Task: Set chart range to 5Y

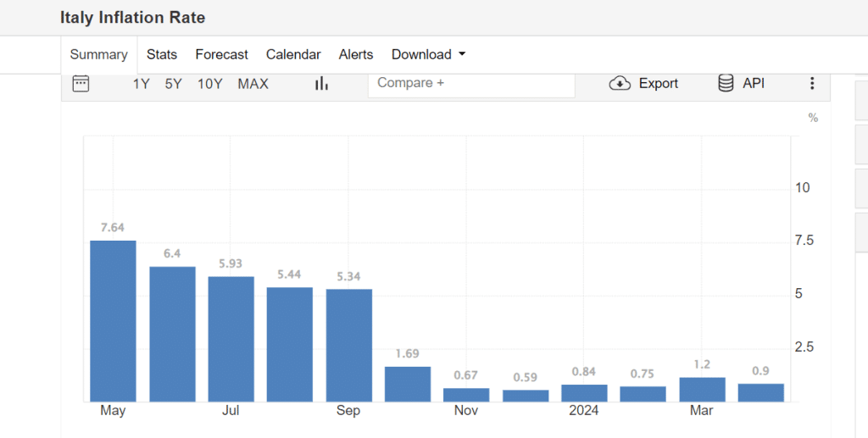Action: pyautogui.click(x=173, y=83)
